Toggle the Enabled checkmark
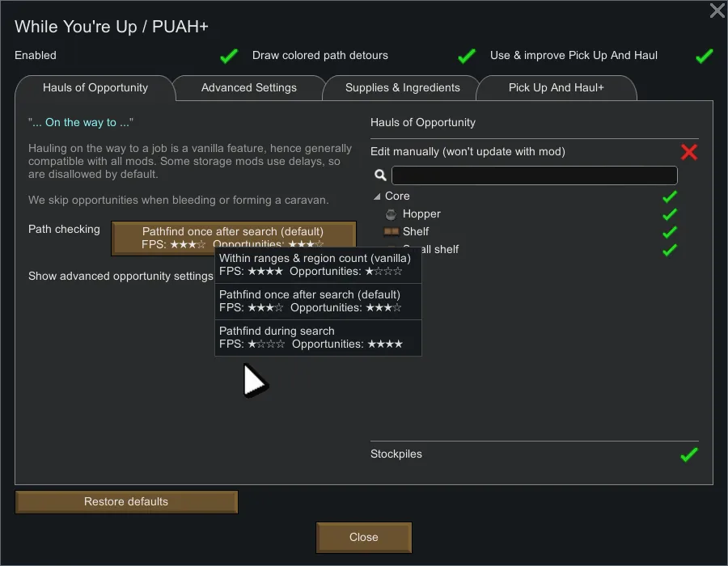Screen dimensions: 728x566 click(229, 56)
